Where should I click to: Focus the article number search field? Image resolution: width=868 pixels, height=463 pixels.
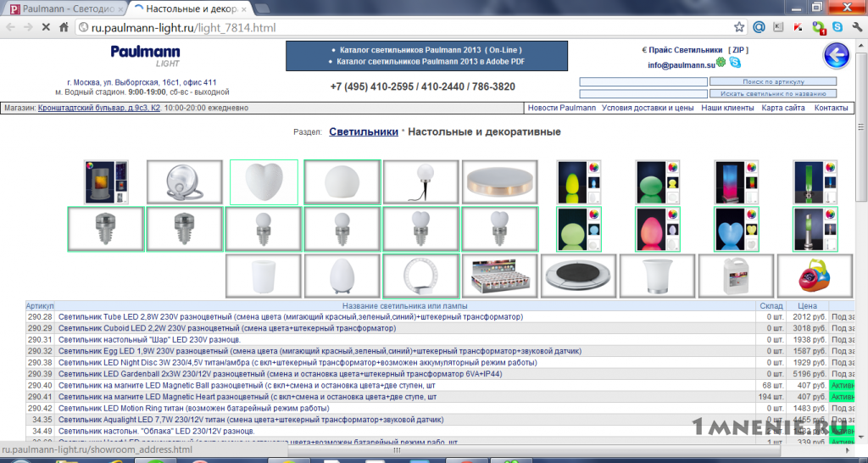tap(643, 81)
